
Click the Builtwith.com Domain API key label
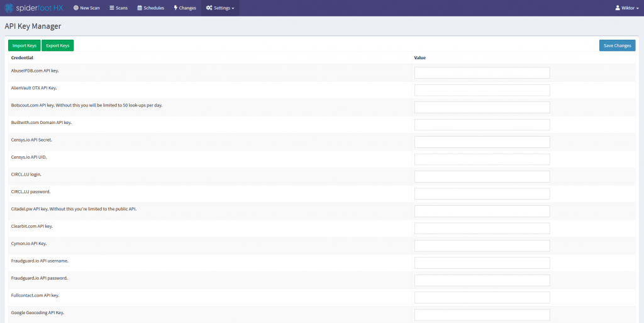pyautogui.click(x=42, y=122)
